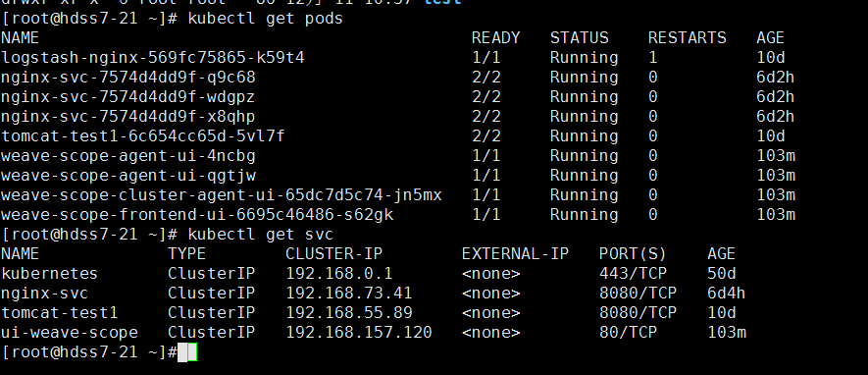Click the 1/1 ready value of logstash pod
The image size is (868, 375).
pyautogui.click(x=486, y=58)
